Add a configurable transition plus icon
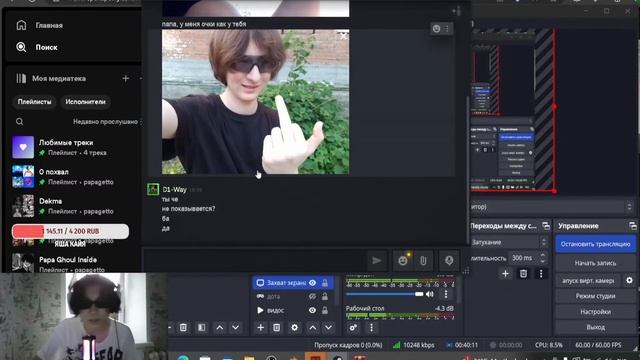 click(x=505, y=273)
